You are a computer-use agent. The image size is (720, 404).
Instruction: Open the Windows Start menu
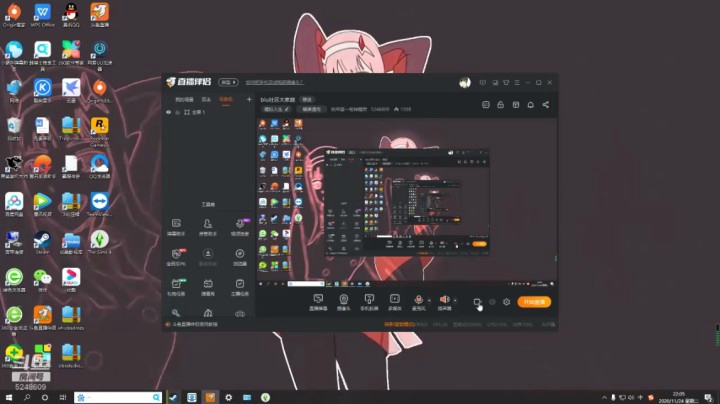tap(9, 397)
